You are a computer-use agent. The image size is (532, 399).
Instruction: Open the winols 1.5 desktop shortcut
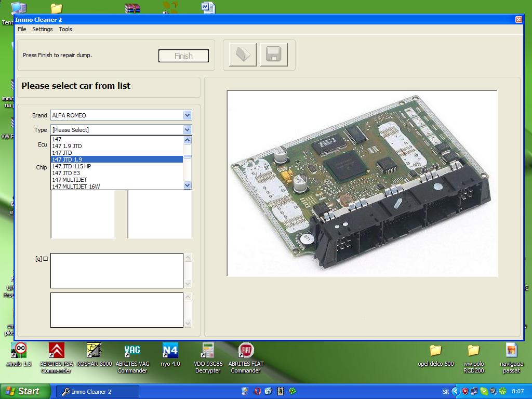coord(19,355)
